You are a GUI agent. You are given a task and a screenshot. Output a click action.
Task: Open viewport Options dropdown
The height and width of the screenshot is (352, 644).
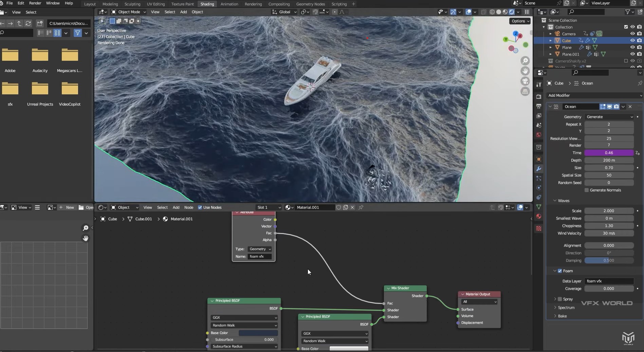(520, 21)
